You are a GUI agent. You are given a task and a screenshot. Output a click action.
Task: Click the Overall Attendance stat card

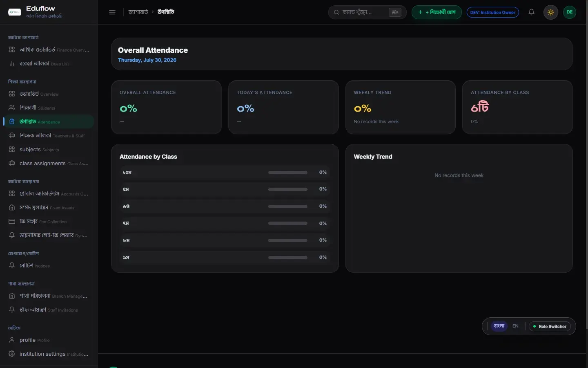coord(166,107)
